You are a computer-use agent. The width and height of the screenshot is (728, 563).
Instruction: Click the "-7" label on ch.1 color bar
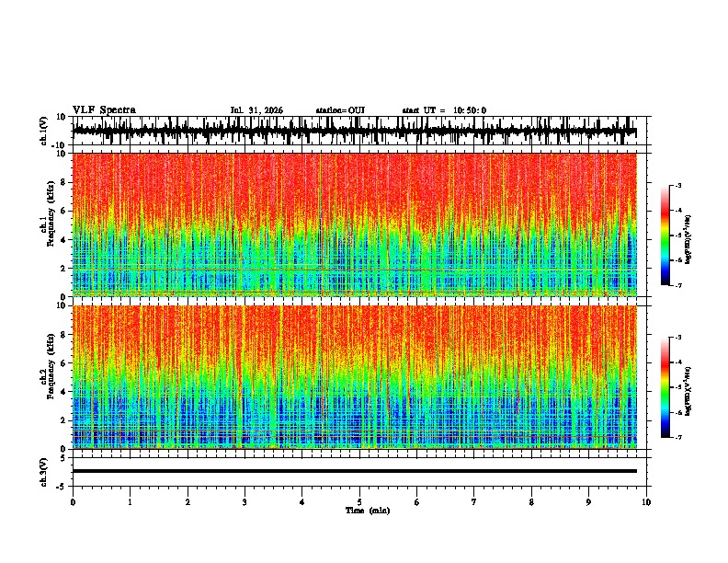(677, 286)
